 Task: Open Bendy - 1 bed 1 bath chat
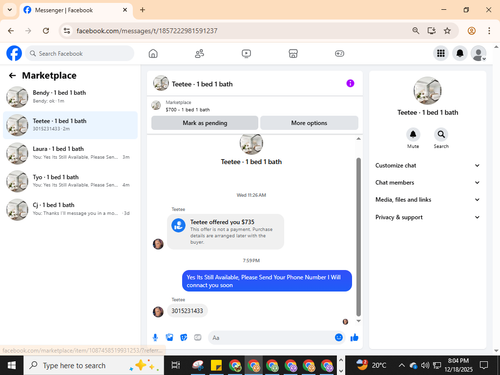pyautogui.click(x=70, y=97)
